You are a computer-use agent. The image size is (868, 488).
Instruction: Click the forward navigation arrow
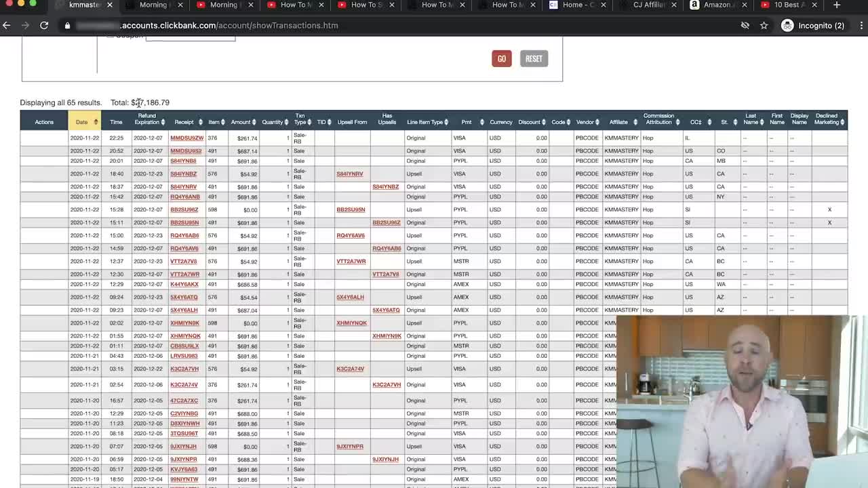tap(26, 25)
